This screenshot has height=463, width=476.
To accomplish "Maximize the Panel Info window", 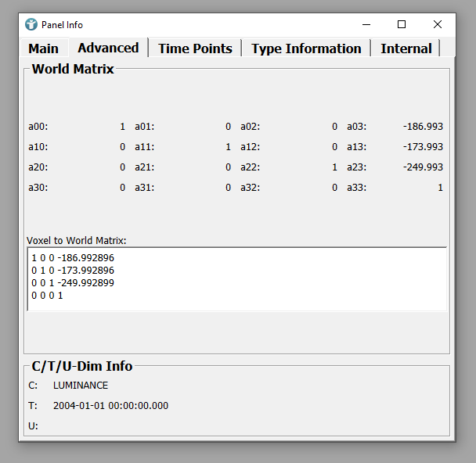I will pos(402,24).
